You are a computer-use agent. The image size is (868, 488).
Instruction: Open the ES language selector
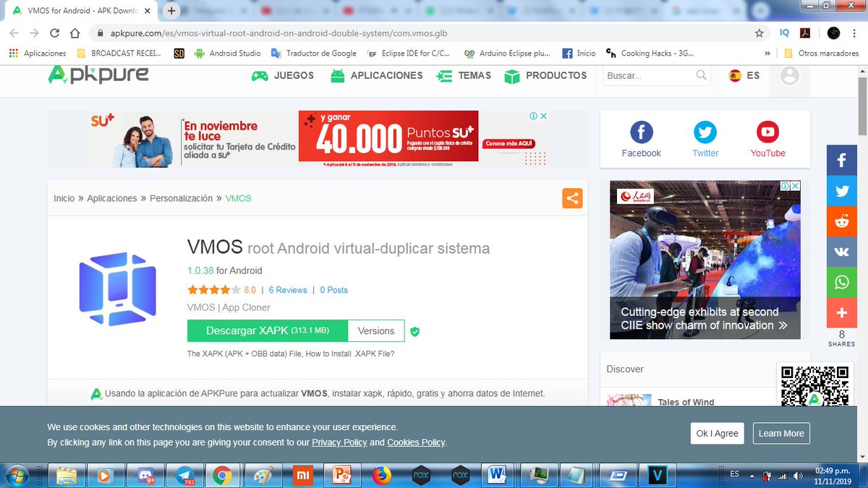click(x=744, y=75)
